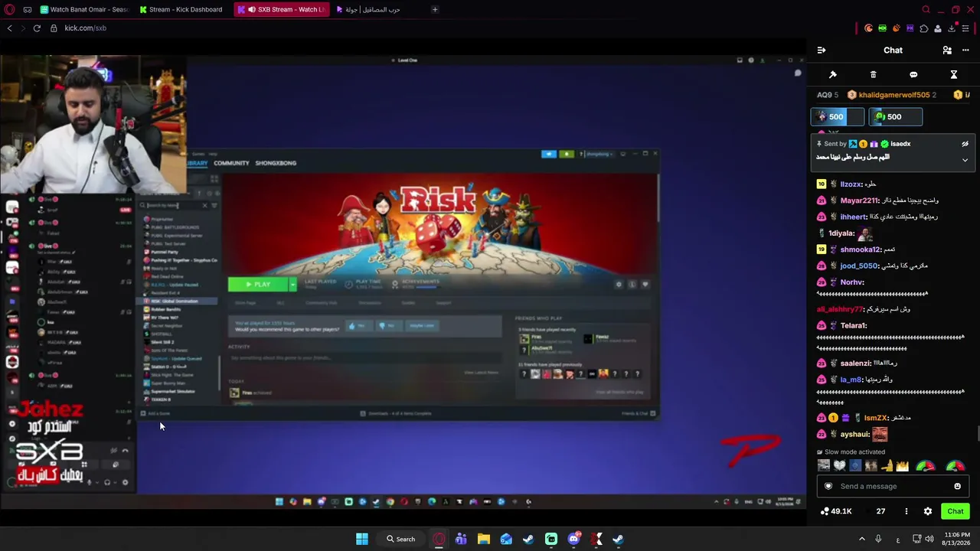Expand the pinned message chevron

coord(965,160)
